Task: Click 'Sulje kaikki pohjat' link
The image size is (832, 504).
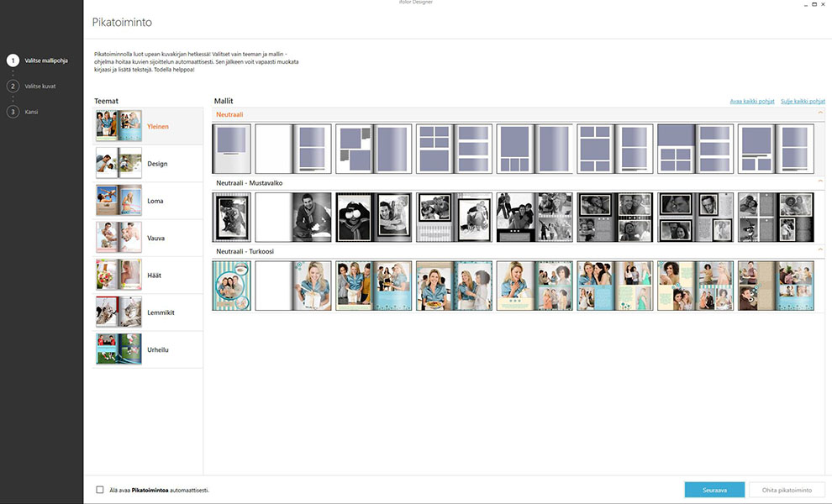Action: coord(803,102)
